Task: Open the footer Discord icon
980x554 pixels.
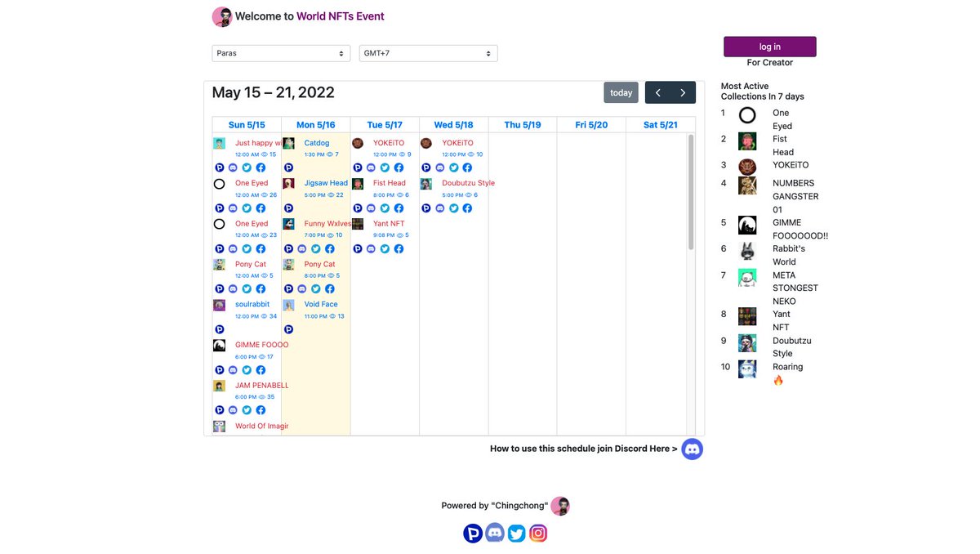Action: [495, 534]
